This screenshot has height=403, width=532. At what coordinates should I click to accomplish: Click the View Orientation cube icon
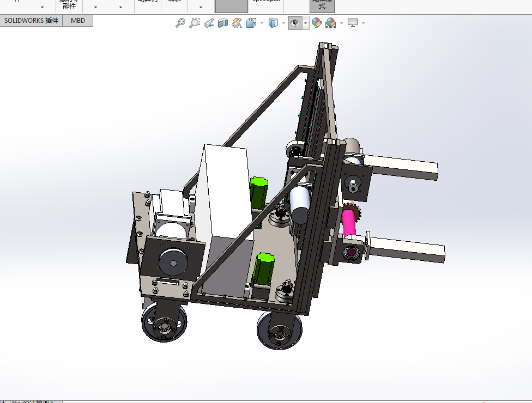pyautogui.click(x=251, y=23)
